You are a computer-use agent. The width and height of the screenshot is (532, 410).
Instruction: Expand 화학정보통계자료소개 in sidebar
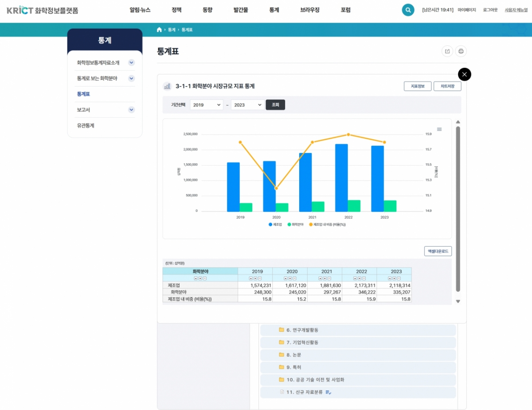[131, 63]
